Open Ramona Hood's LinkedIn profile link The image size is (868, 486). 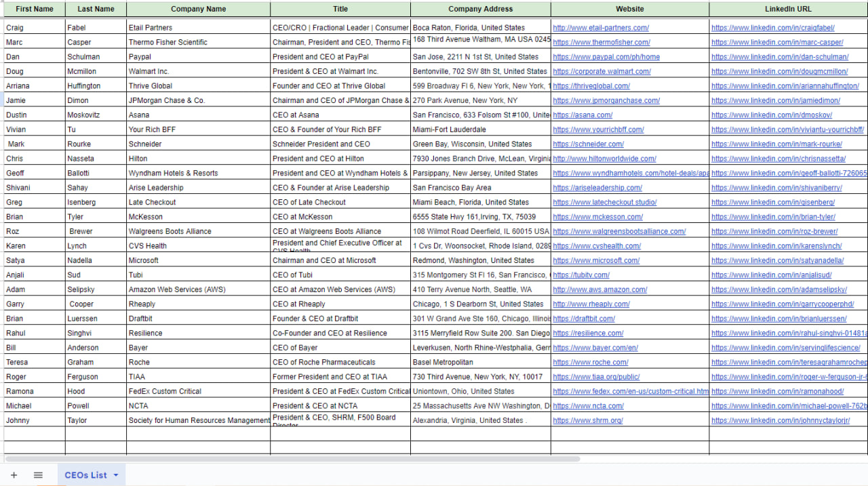[778, 392]
